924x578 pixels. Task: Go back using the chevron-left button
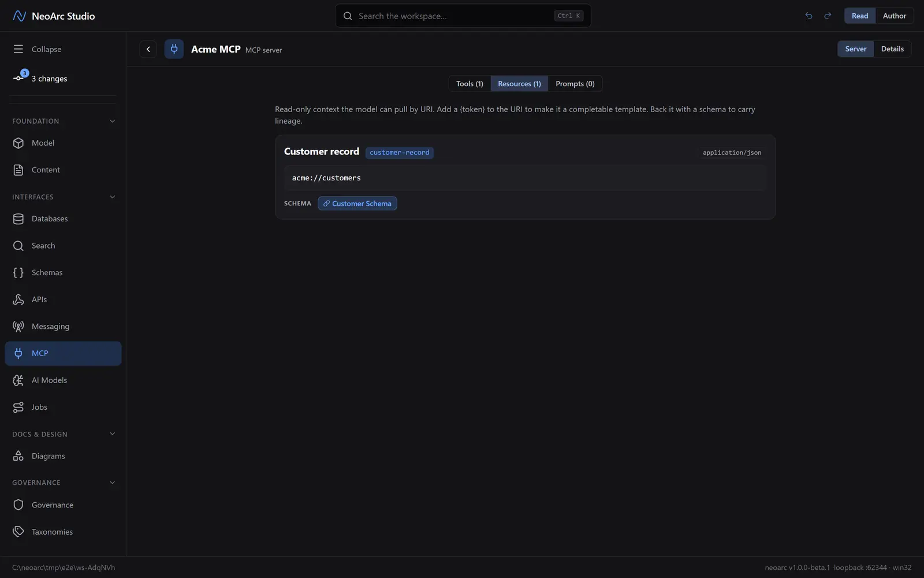tap(148, 49)
